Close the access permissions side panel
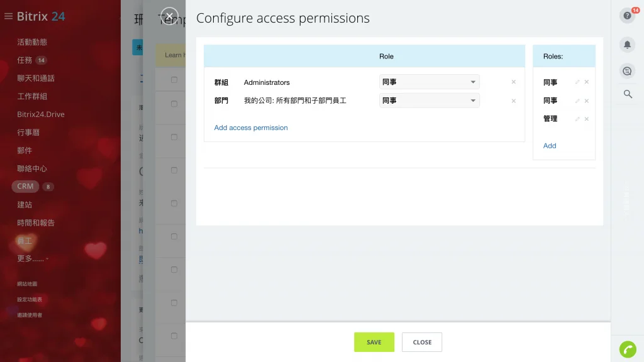644x362 pixels. (x=169, y=16)
